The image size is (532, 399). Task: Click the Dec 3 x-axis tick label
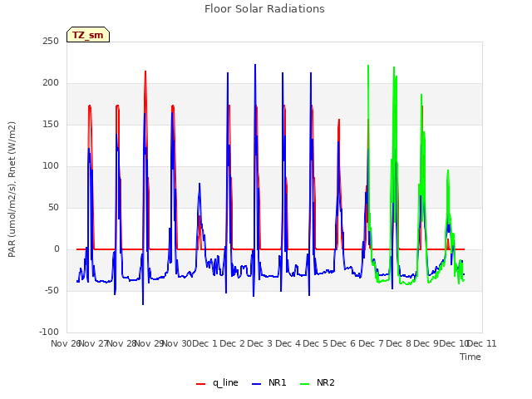click(x=260, y=343)
